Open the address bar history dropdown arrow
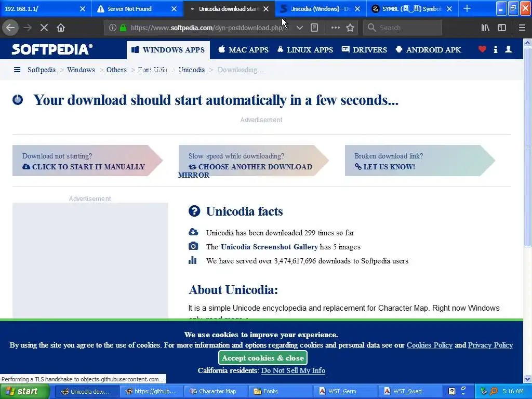 click(x=300, y=28)
